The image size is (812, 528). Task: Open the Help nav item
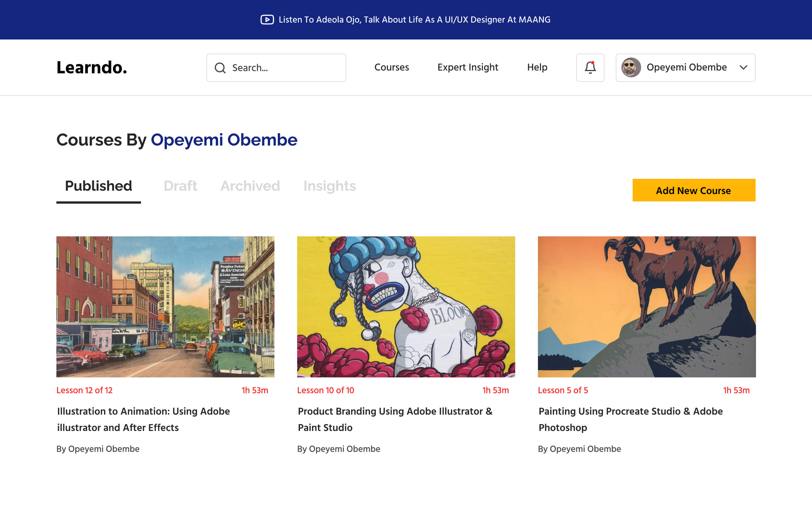[537, 67]
